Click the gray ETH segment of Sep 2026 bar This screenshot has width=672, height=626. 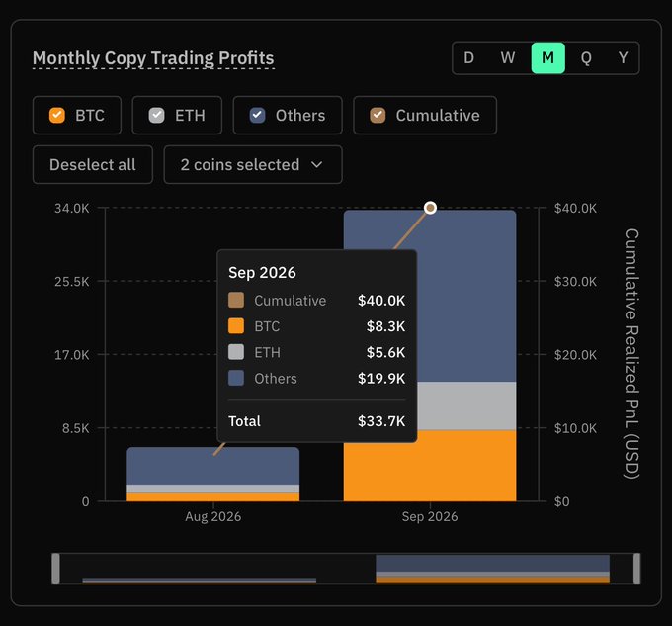coord(466,406)
